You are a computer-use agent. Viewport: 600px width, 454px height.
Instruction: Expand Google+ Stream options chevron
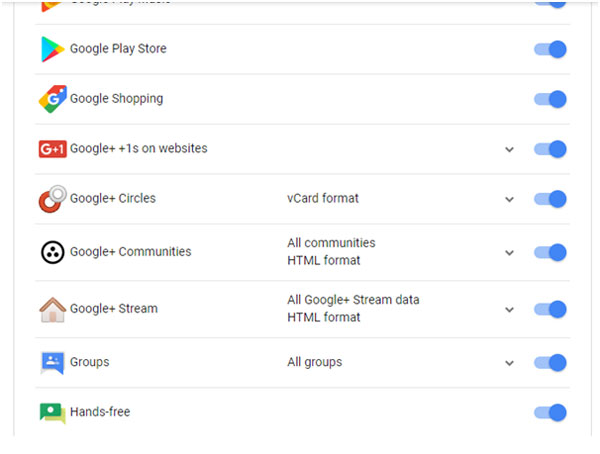click(x=509, y=310)
